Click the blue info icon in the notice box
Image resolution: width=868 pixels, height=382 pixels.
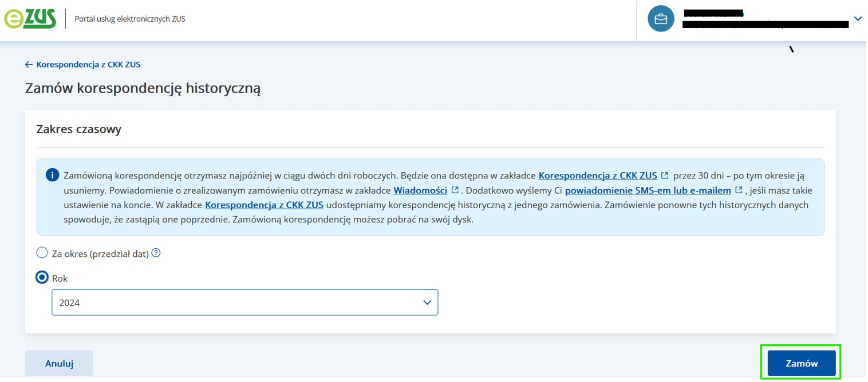point(52,175)
